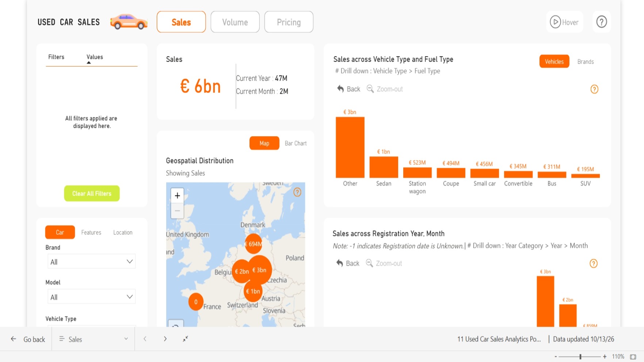Exit full screen mode icon
The width and height of the screenshot is (644, 362).
click(x=186, y=339)
